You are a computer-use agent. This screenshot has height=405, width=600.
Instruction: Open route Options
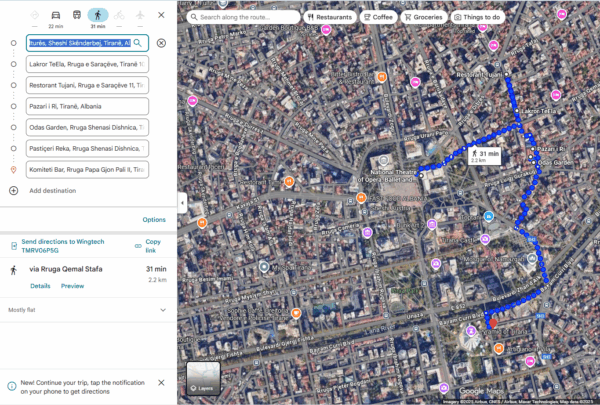tap(154, 219)
